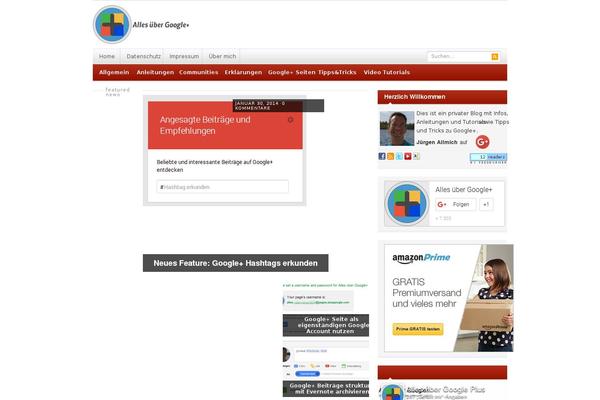Open the Facebook icon in welcome widget
600x400 pixels.
click(x=382, y=156)
